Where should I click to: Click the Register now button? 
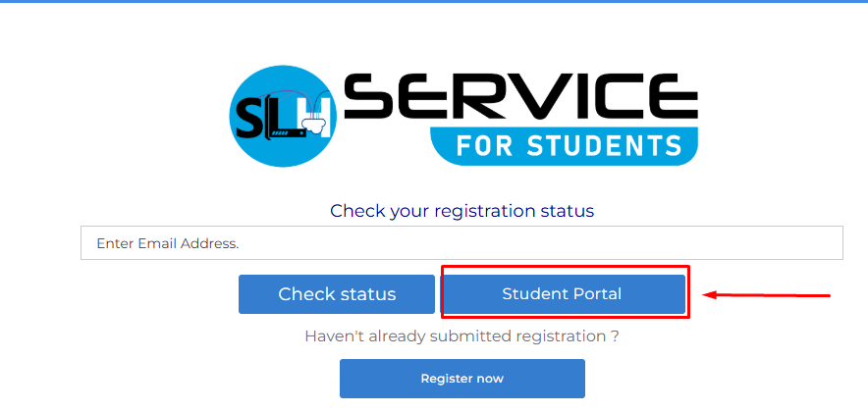[461, 379]
